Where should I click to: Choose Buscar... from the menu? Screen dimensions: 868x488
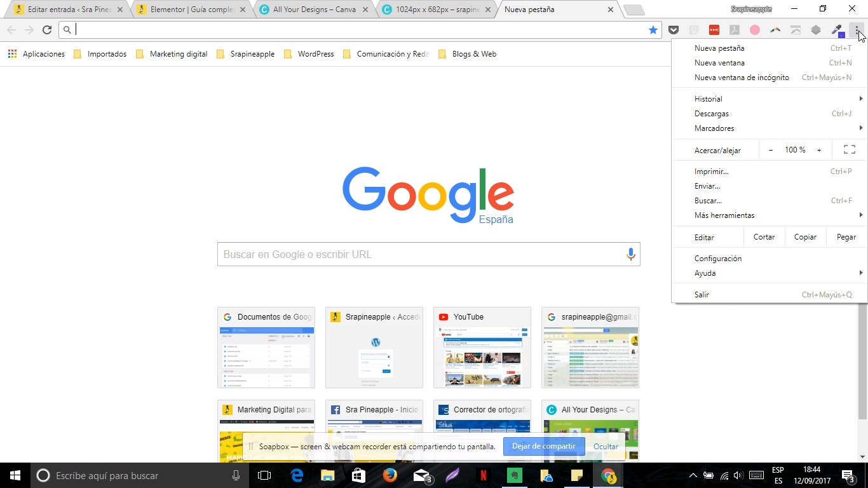coord(770,201)
